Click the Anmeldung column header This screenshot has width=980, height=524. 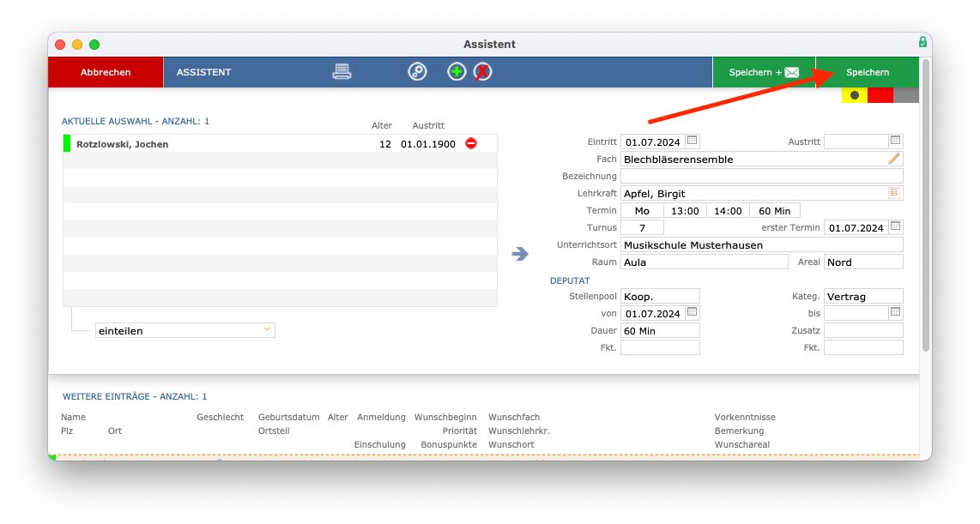(x=381, y=417)
